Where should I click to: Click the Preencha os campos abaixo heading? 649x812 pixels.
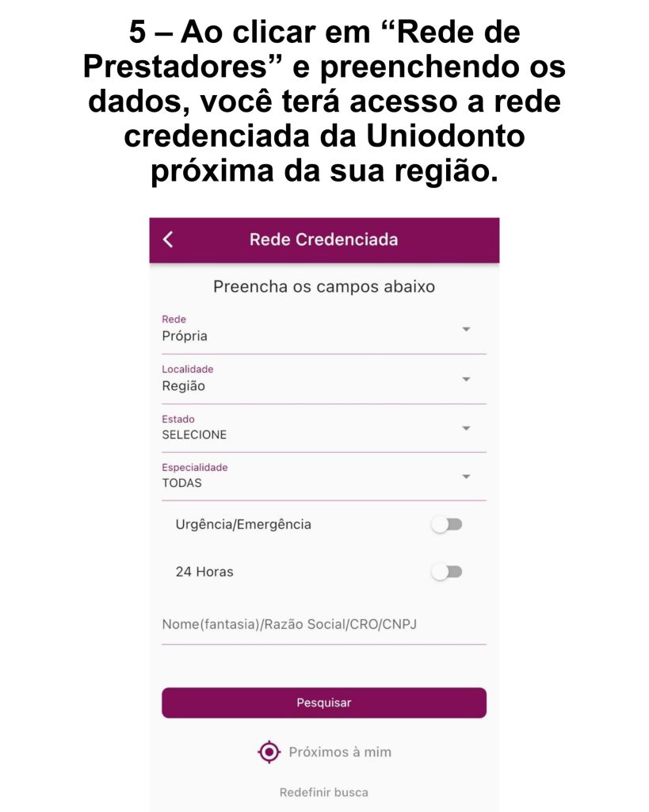click(x=324, y=286)
